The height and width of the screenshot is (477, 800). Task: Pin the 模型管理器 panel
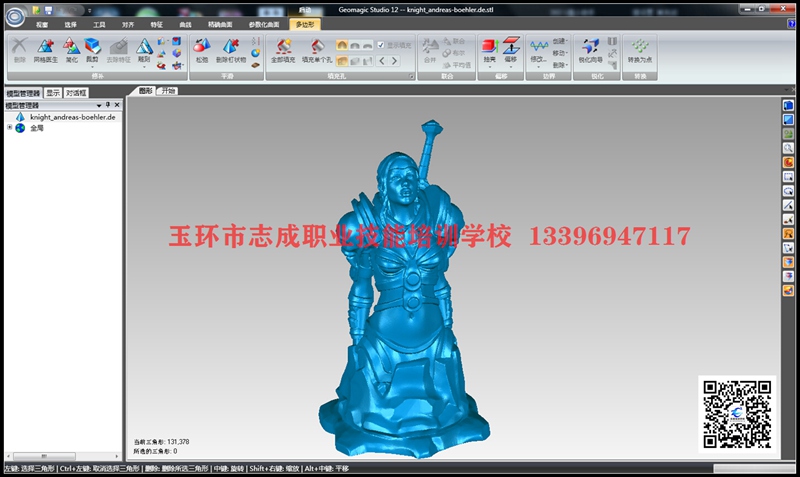coord(108,105)
